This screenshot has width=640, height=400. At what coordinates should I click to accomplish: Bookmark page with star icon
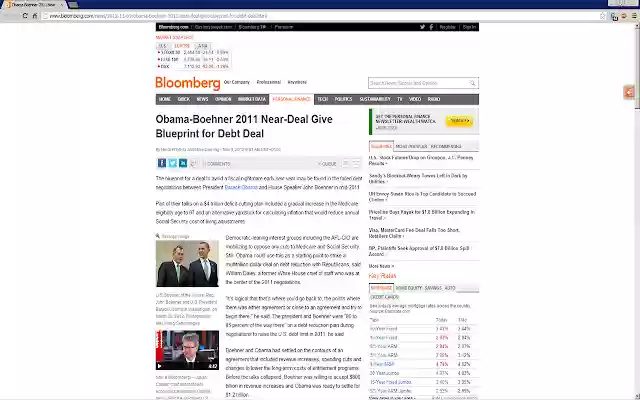click(602, 16)
